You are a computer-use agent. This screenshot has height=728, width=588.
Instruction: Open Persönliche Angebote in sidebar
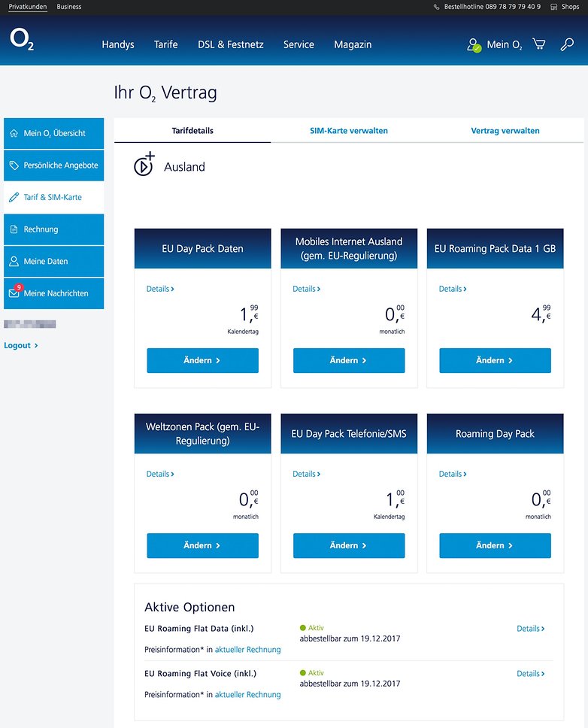click(x=54, y=165)
